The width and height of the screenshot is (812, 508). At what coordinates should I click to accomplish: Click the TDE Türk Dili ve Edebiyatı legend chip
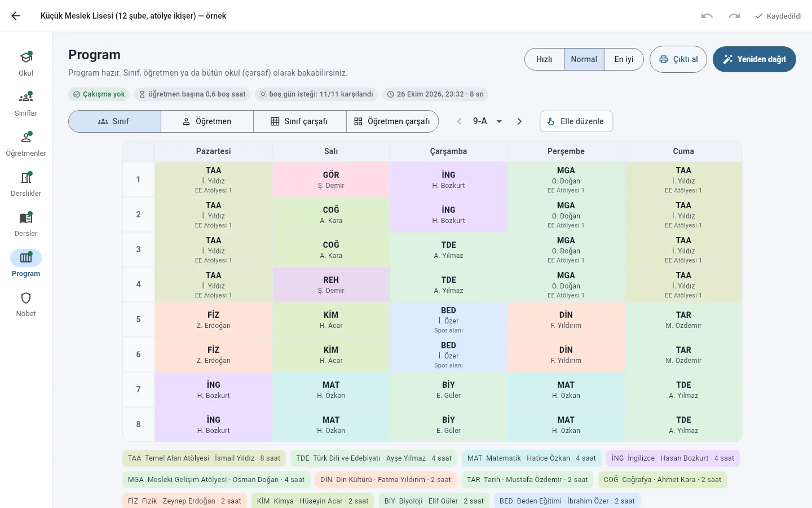tap(374, 458)
